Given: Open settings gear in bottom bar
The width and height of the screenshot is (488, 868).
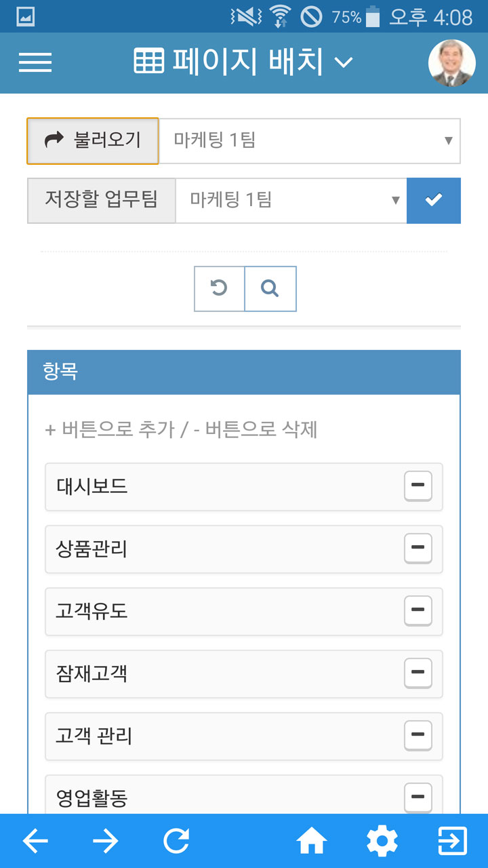Looking at the screenshot, I should tap(382, 842).
